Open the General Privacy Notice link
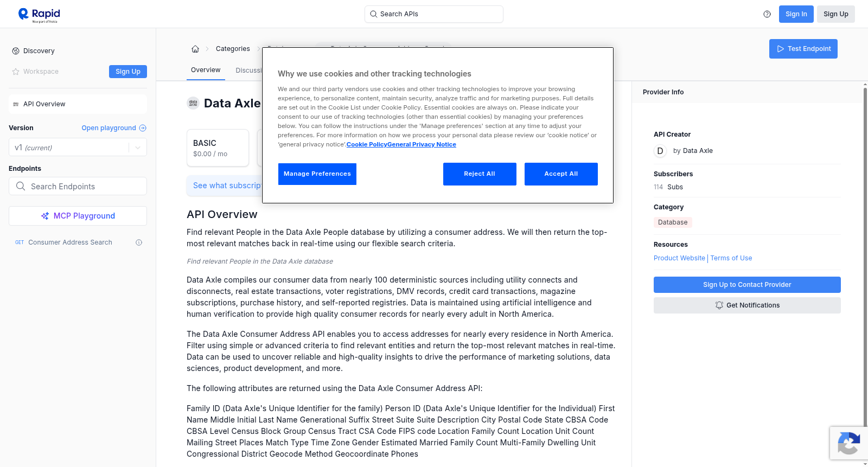The image size is (868, 467). coord(422,144)
